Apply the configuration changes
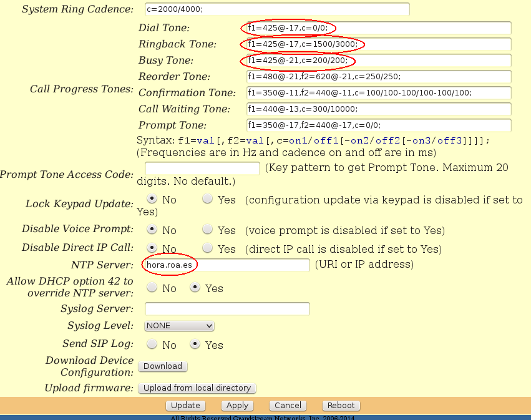The image size is (531, 420). pyautogui.click(x=237, y=405)
